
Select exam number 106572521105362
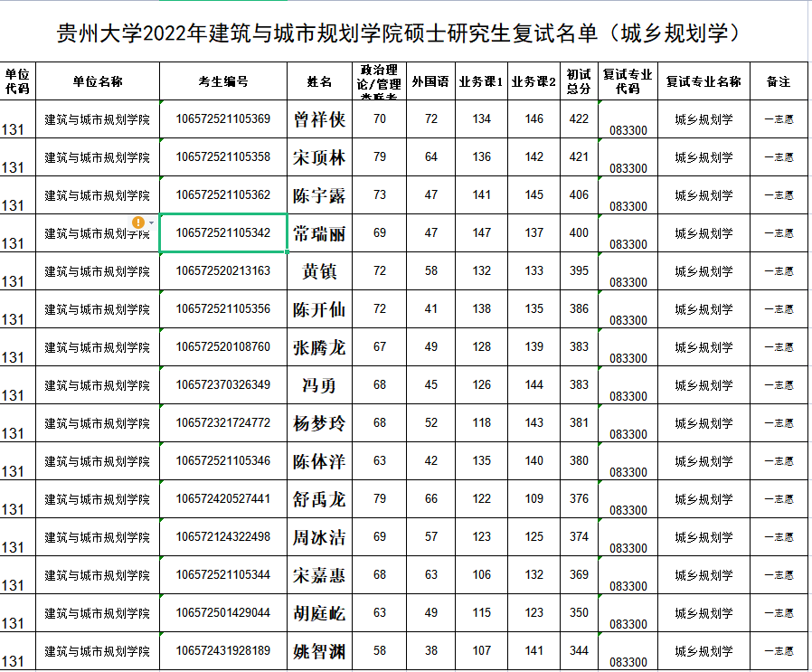(x=223, y=194)
